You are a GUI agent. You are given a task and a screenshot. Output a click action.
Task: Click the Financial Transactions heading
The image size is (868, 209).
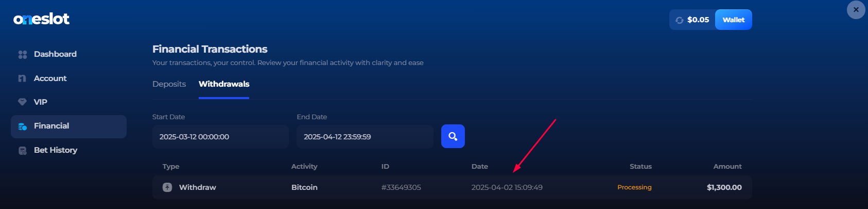(x=210, y=49)
